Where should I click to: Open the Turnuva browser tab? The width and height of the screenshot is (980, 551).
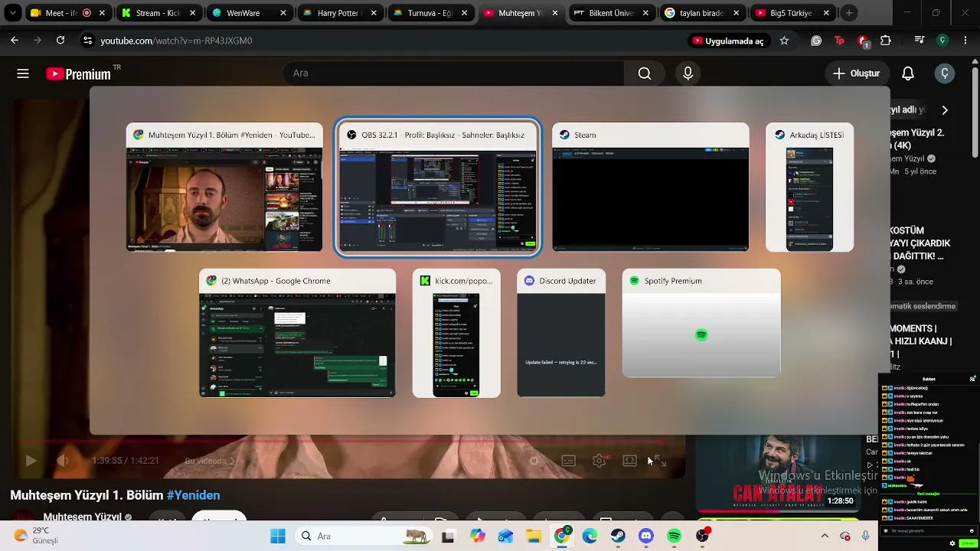pyautogui.click(x=430, y=13)
